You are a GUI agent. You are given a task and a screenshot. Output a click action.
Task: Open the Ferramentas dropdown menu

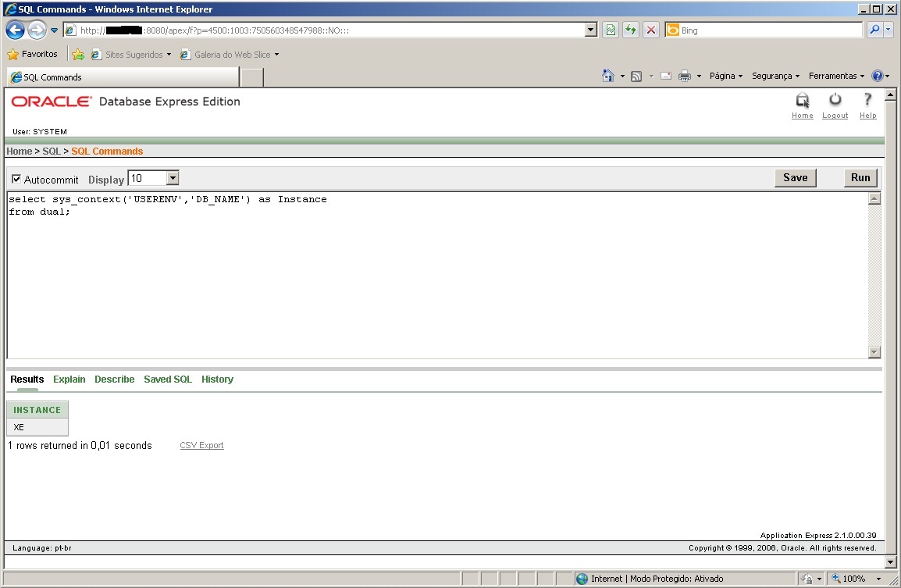coord(835,76)
